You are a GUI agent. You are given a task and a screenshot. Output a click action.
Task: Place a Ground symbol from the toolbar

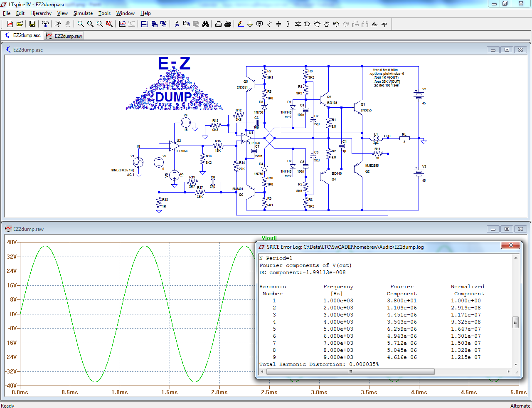pyautogui.click(x=250, y=24)
